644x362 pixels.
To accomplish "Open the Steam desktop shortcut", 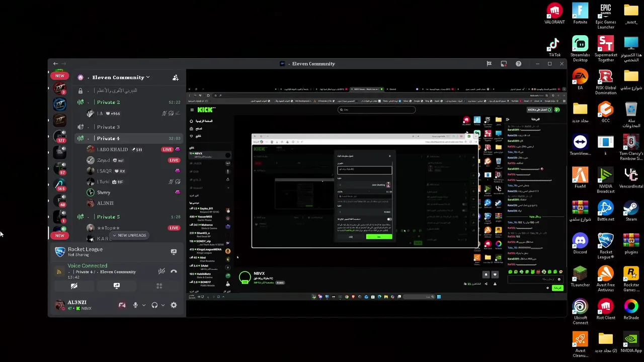I will [x=631, y=211].
